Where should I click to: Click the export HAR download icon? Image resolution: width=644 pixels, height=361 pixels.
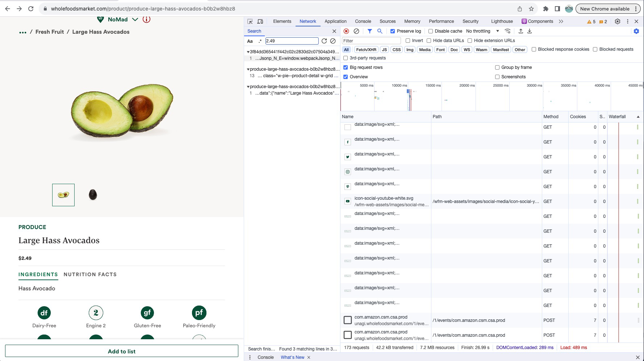[530, 31]
